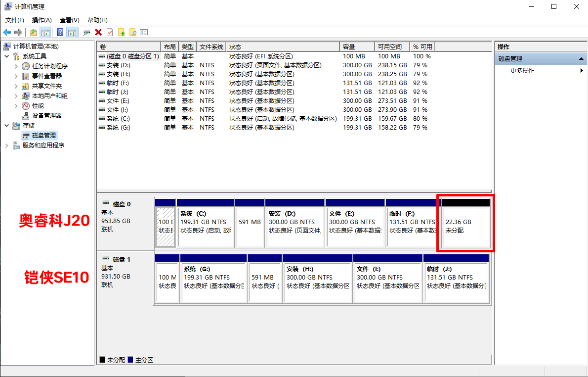Click 更多操作 in the actions pane
Screen dimensions: 588x377
pos(522,71)
